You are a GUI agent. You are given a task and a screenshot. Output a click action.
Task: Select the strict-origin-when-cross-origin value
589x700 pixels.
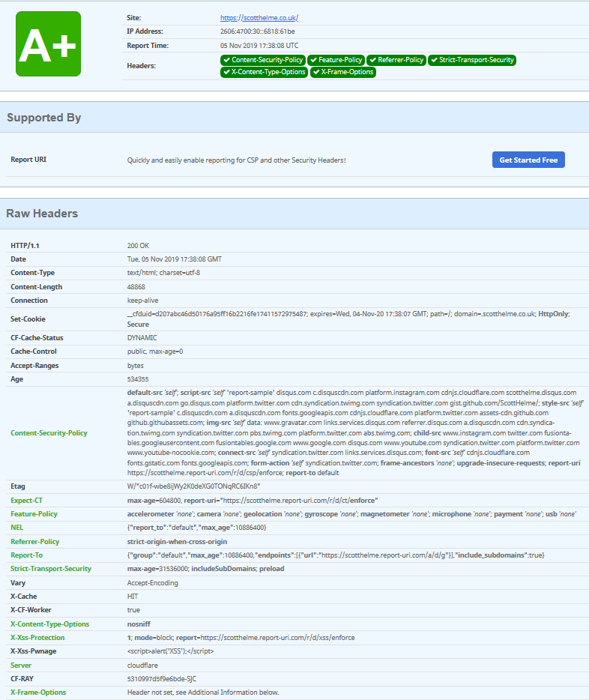click(x=177, y=542)
